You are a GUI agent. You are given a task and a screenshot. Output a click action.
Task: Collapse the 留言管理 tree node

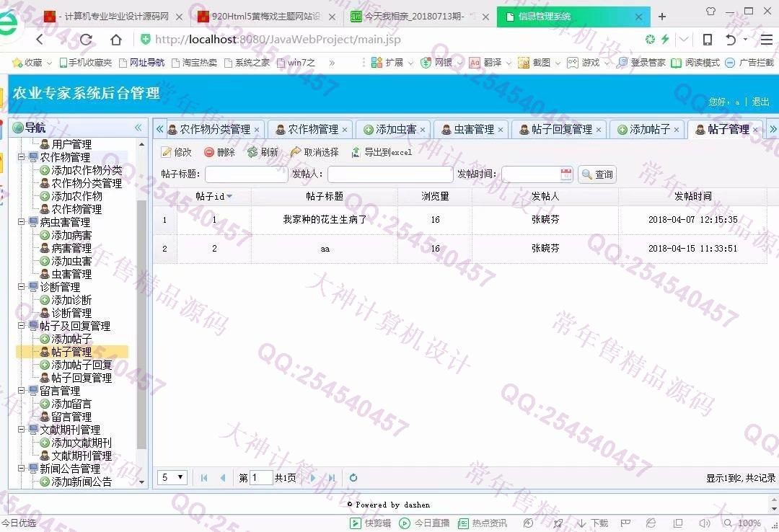click(x=22, y=391)
